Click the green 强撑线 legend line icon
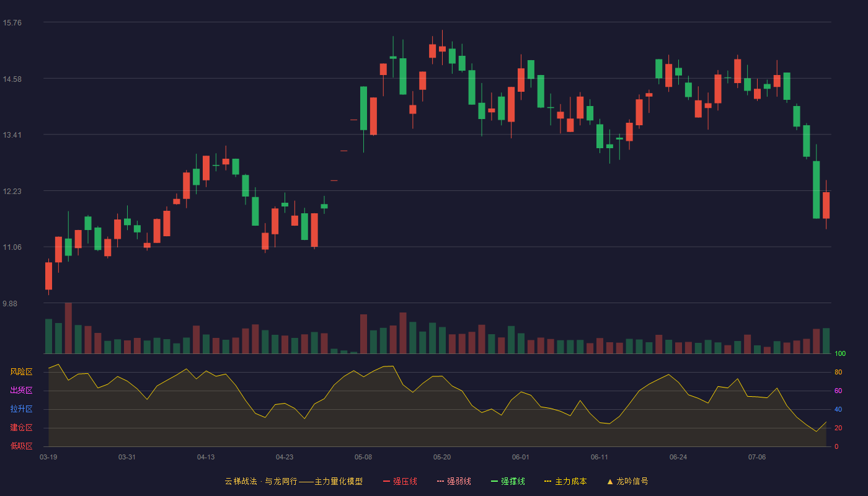 pos(494,481)
